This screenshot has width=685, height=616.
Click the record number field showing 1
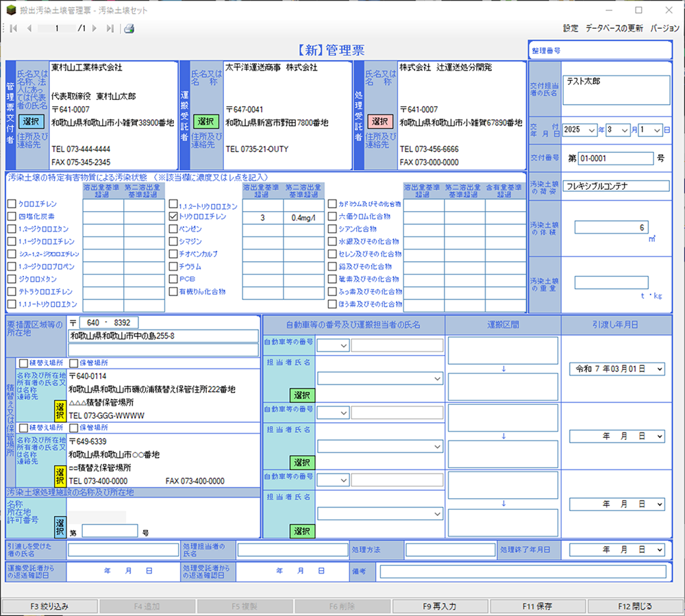coord(57,28)
